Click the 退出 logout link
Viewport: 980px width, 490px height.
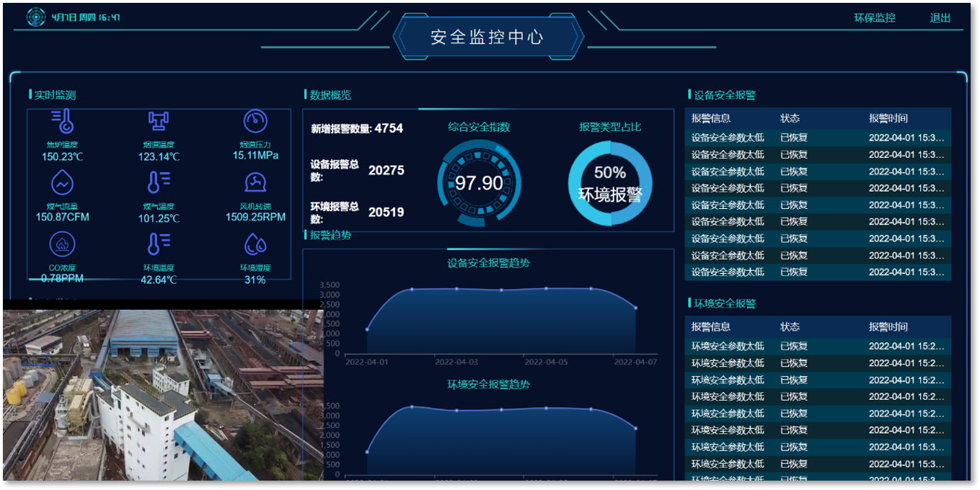coord(940,18)
